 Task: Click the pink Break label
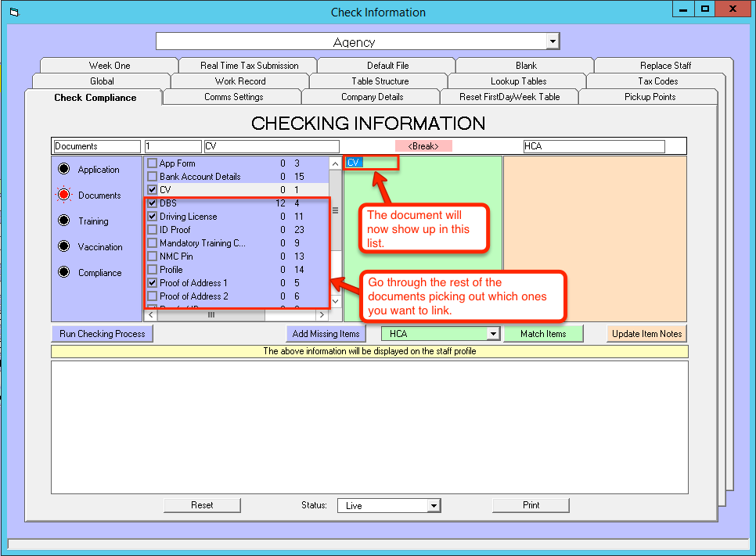(x=423, y=146)
